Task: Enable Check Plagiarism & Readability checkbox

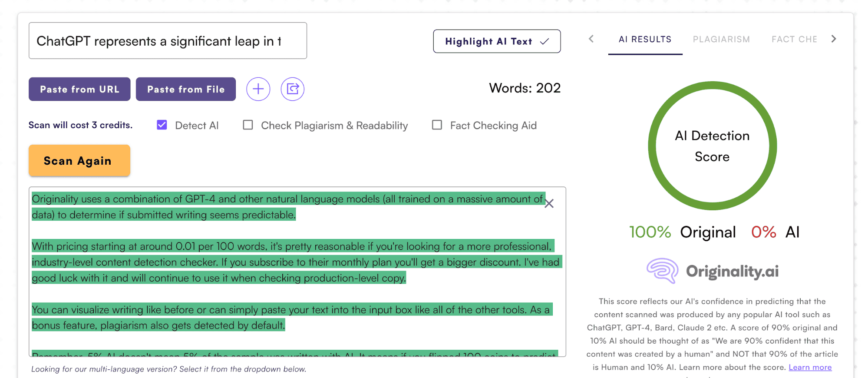Action: (248, 125)
